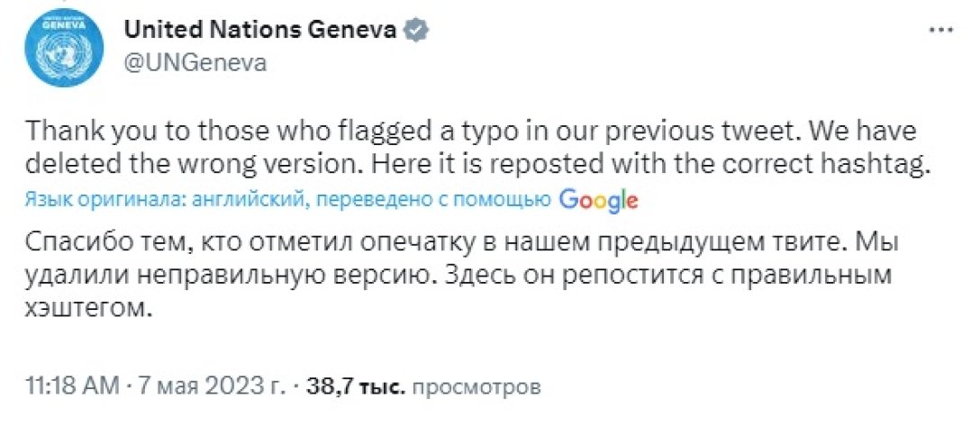This screenshot has width=980, height=427.
Task: Open the three-dot more options menu
Action: click(x=940, y=30)
